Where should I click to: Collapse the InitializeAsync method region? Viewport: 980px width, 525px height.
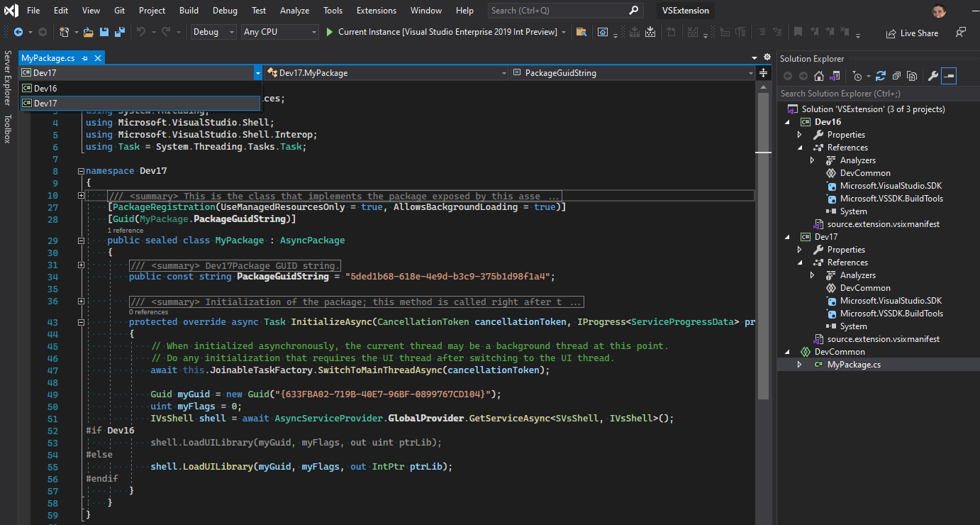click(81, 321)
